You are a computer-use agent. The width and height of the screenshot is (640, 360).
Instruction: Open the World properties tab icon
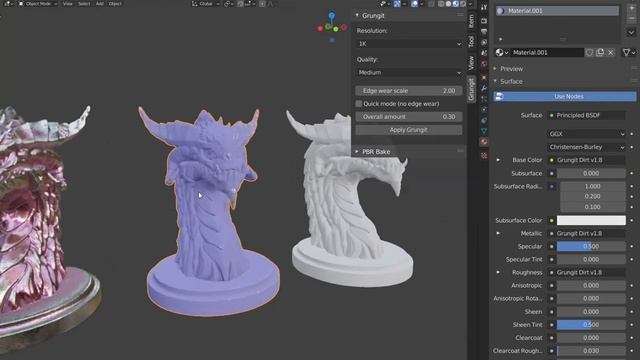click(x=484, y=64)
